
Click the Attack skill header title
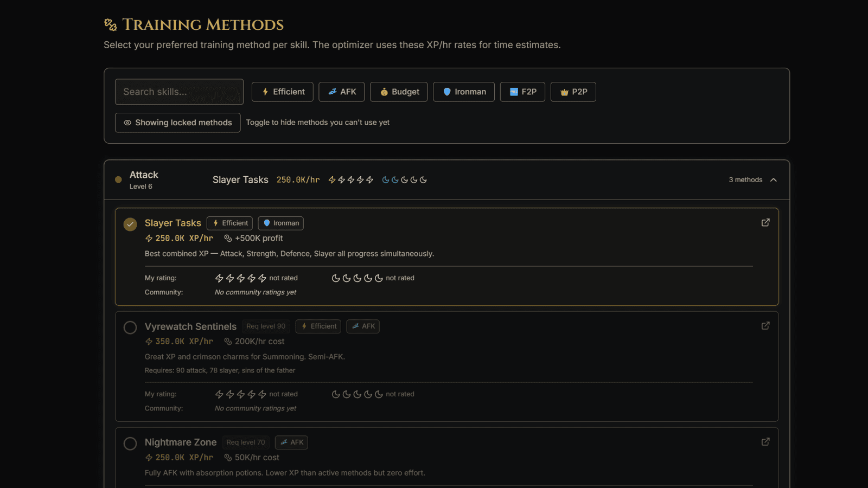[144, 175]
